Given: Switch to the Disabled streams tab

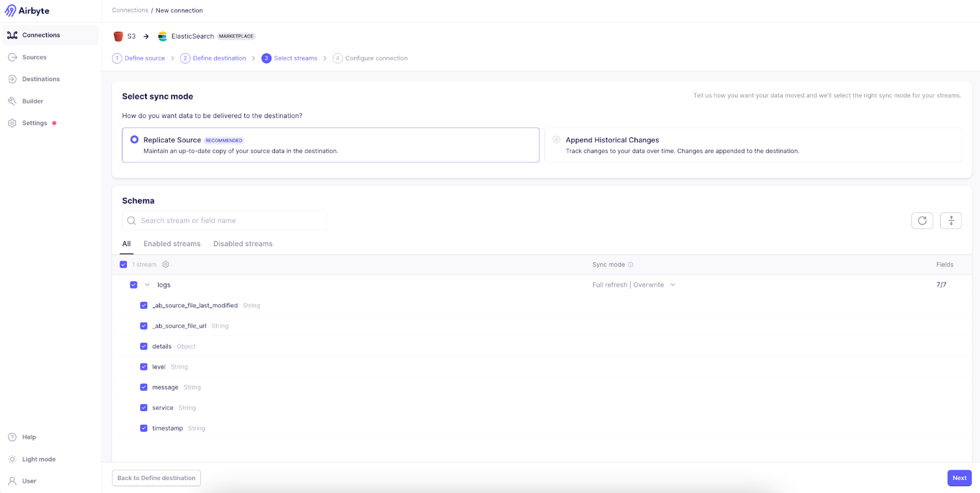Looking at the screenshot, I should point(243,244).
